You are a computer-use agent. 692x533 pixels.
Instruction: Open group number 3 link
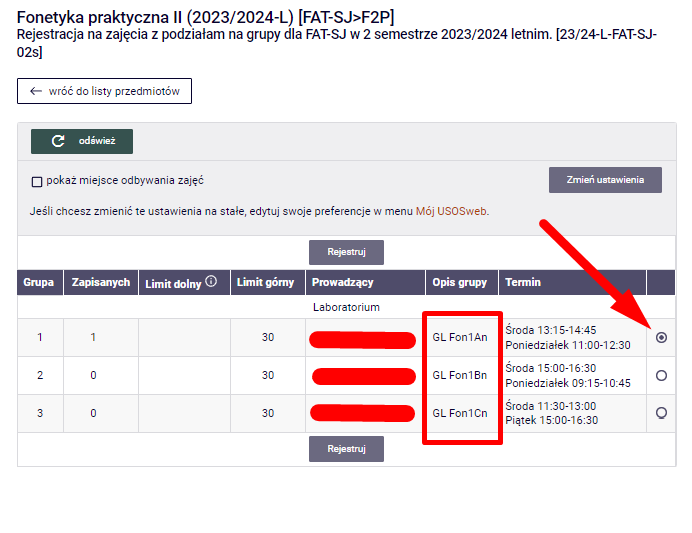40,412
